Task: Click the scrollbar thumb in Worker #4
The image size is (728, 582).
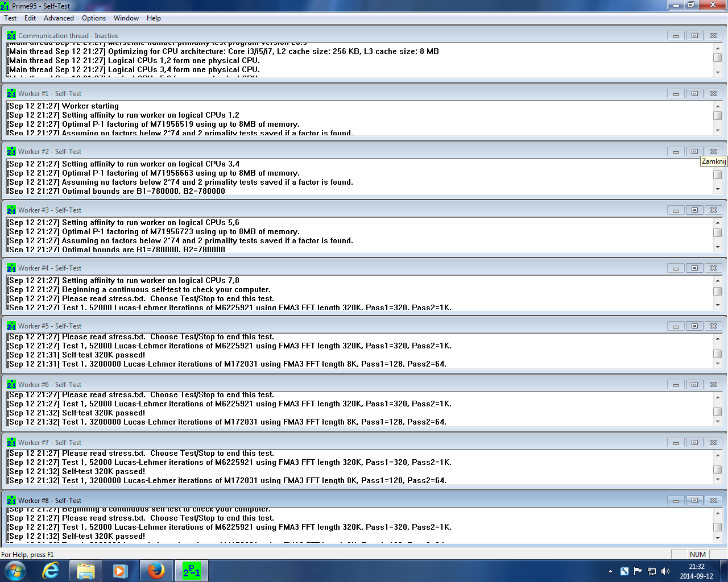Action: coord(718,290)
